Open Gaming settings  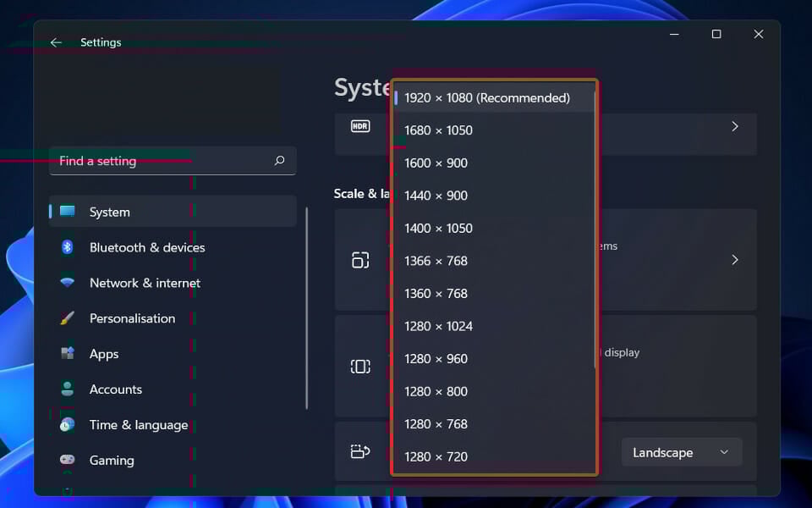173,460
